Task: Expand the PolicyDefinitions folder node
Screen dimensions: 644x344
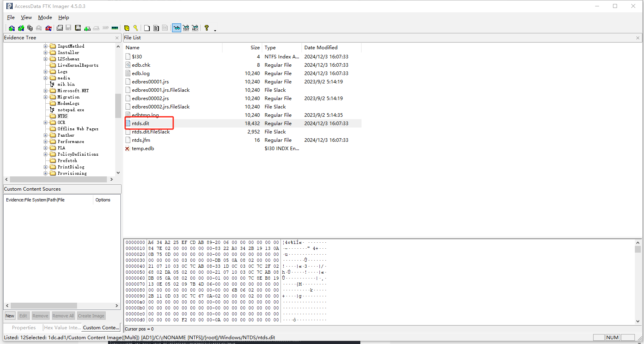Action: pos(45,154)
